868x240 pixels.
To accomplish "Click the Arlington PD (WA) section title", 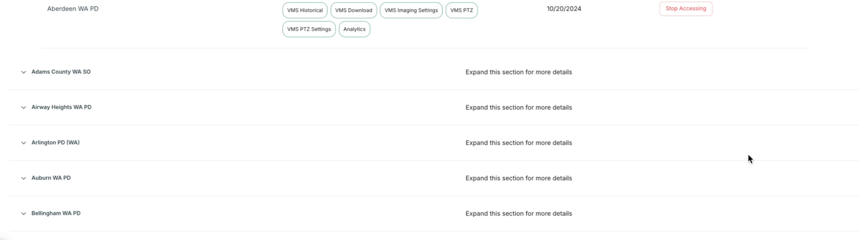I will 55,142.
